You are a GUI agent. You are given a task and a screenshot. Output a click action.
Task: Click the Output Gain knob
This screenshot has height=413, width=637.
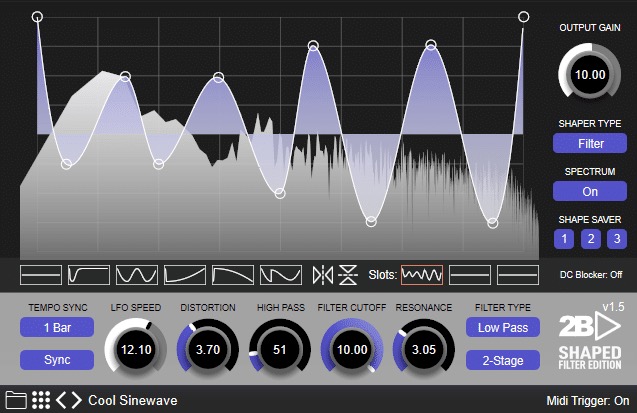point(590,75)
